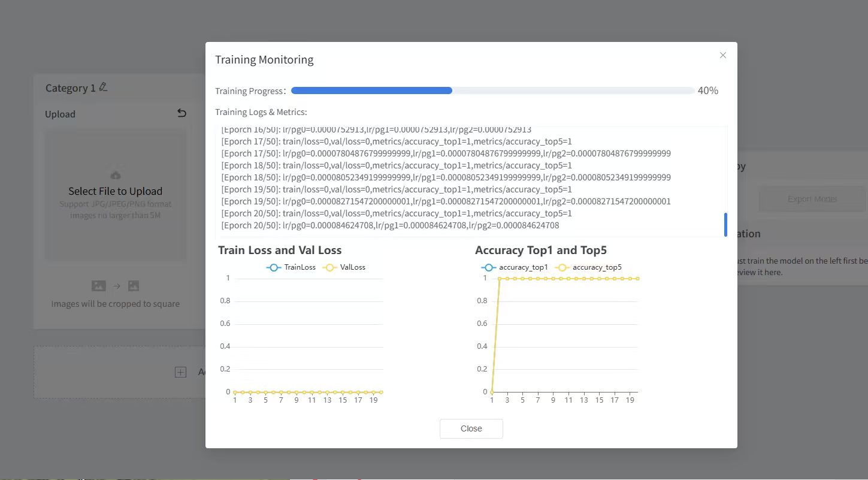Click the left image icon before the arrow
868x480 pixels.
98,286
